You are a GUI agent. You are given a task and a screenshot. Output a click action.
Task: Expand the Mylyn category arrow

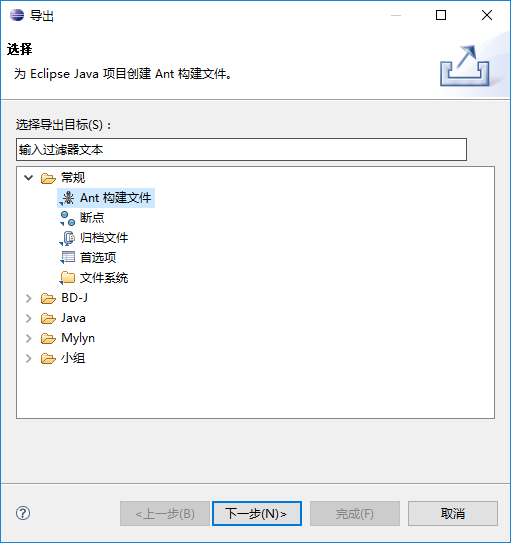coord(28,338)
